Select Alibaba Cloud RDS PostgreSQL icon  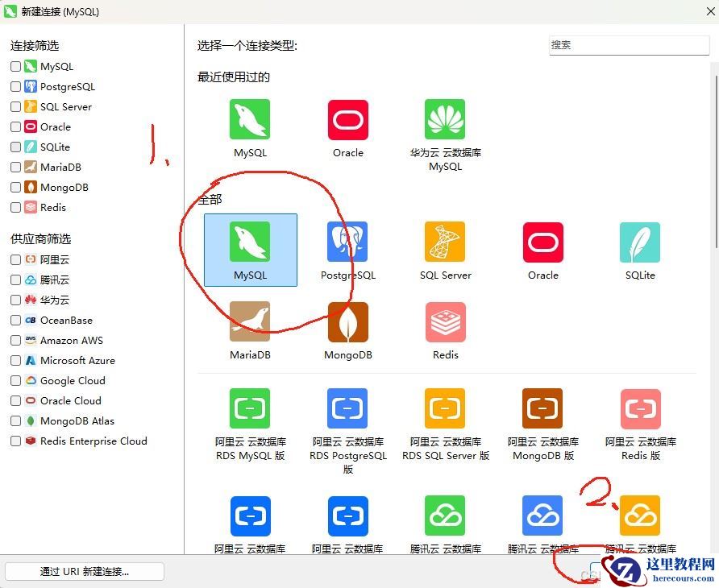347,408
